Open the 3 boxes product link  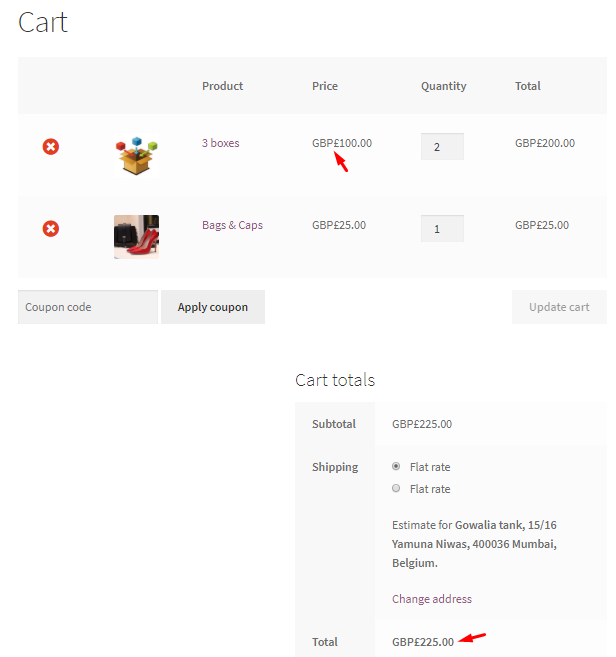(220, 143)
